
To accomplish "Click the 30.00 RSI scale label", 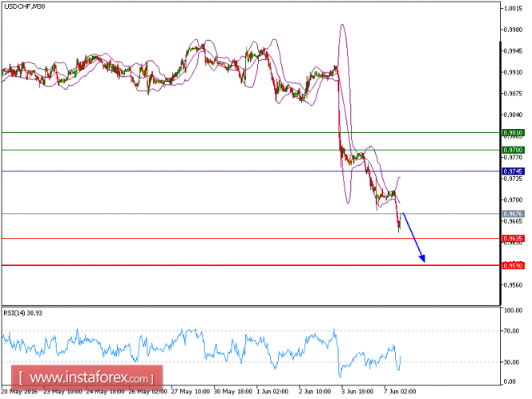I will (512, 362).
